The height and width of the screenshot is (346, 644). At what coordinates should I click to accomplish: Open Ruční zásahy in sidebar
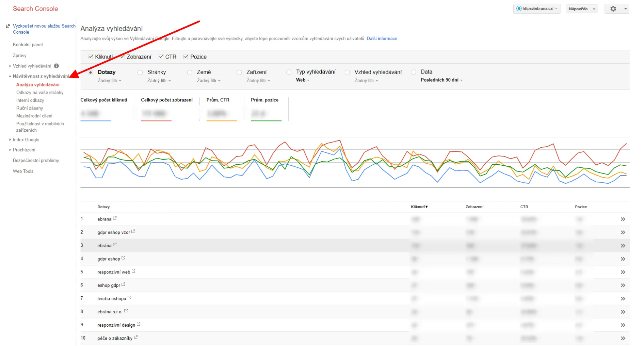coord(30,108)
